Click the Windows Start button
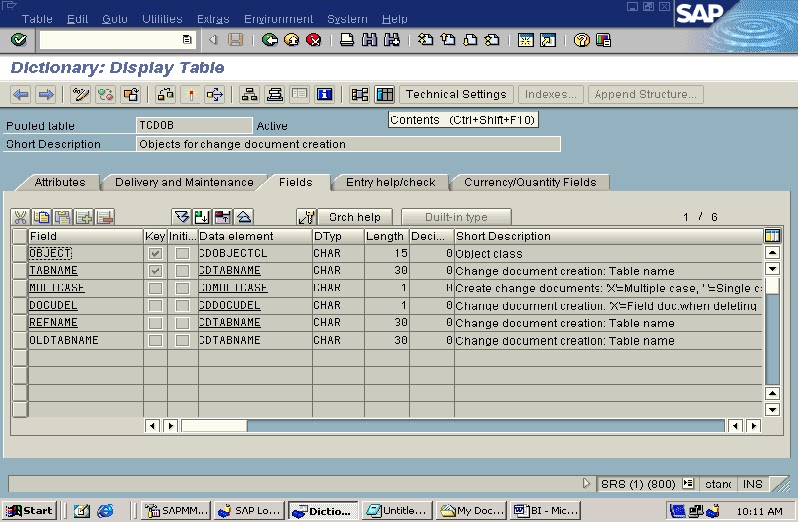This screenshot has width=798, height=522. [x=29, y=510]
